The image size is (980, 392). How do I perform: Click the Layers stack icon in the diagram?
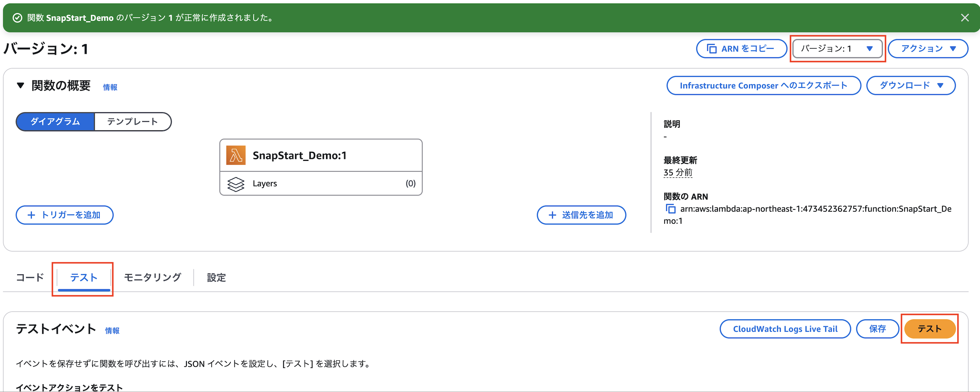click(236, 184)
